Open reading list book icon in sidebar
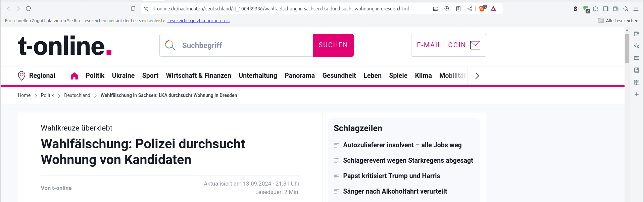 (x=637, y=82)
